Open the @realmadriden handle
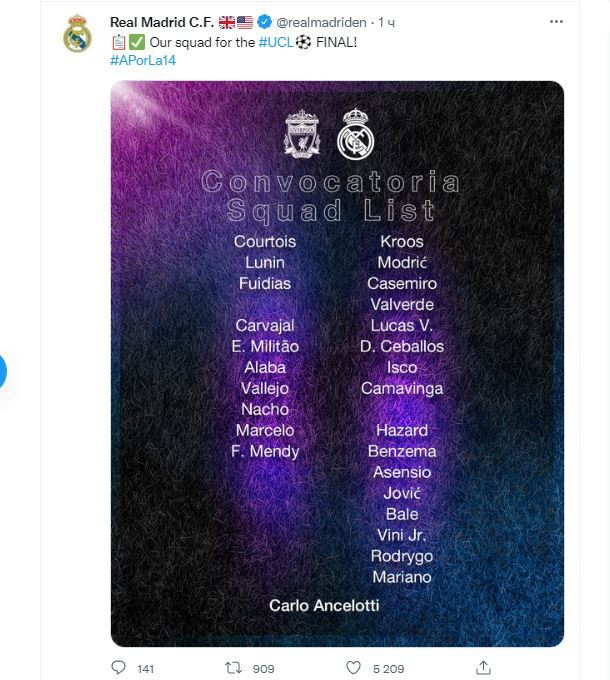610x680 pixels. (x=321, y=22)
